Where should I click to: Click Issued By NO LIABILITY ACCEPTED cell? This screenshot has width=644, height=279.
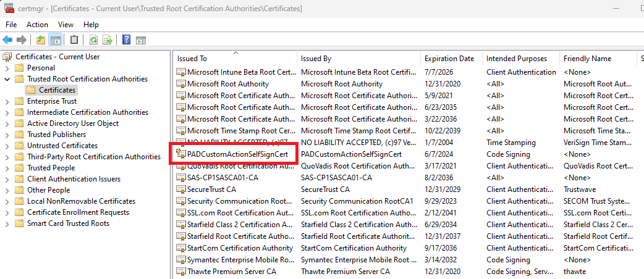point(358,143)
